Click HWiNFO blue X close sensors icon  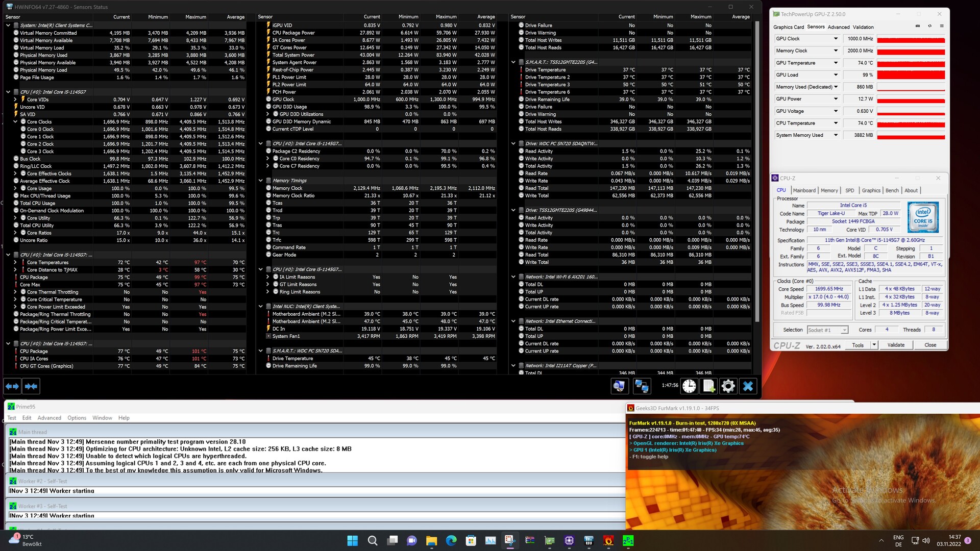click(748, 386)
